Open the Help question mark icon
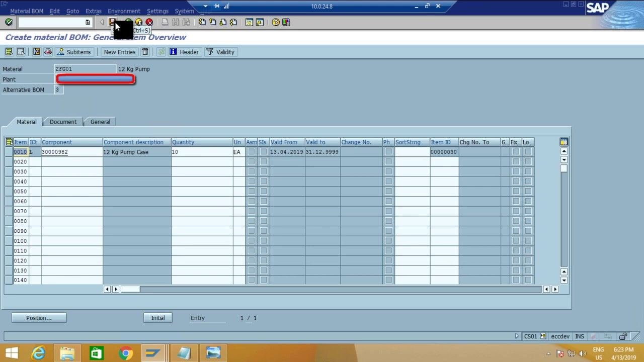The image size is (644, 362). point(275,22)
